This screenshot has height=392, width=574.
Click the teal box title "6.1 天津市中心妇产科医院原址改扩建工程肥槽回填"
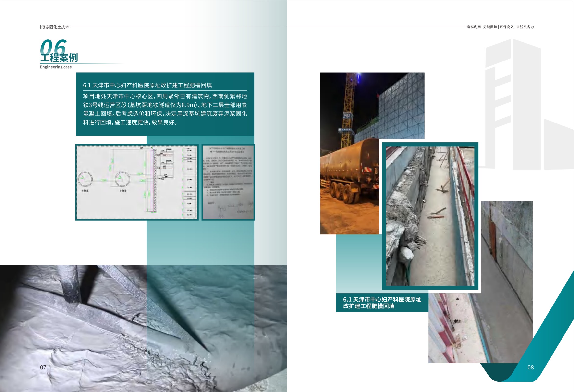point(147,85)
